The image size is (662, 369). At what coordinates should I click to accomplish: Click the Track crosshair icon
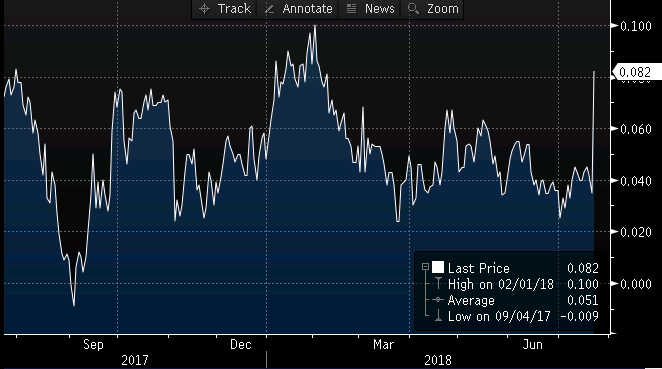tap(204, 9)
